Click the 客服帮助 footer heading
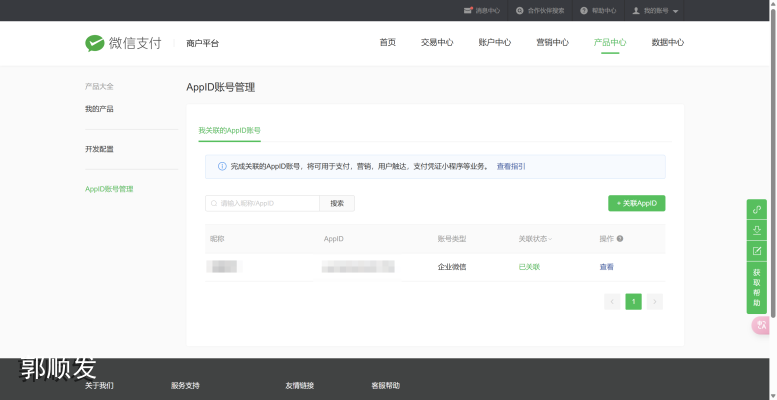The height and width of the screenshot is (400, 777). [386, 386]
